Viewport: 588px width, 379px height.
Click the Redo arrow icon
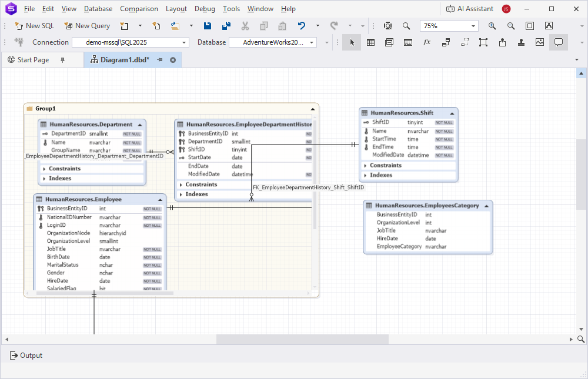point(334,26)
